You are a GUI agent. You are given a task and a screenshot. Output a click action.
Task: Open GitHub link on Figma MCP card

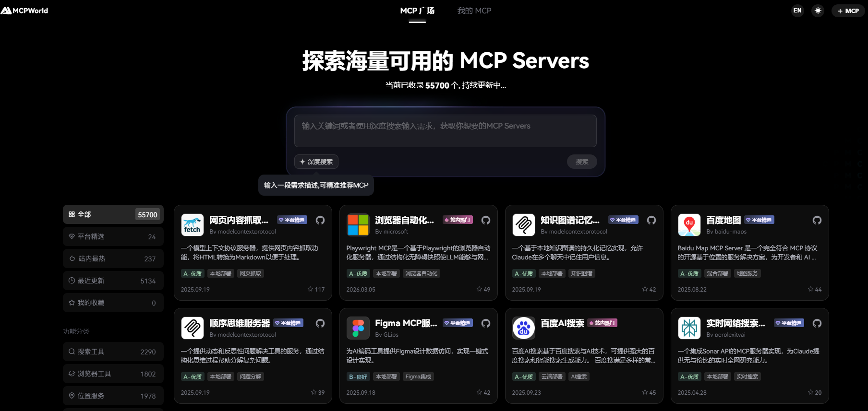[x=486, y=323]
